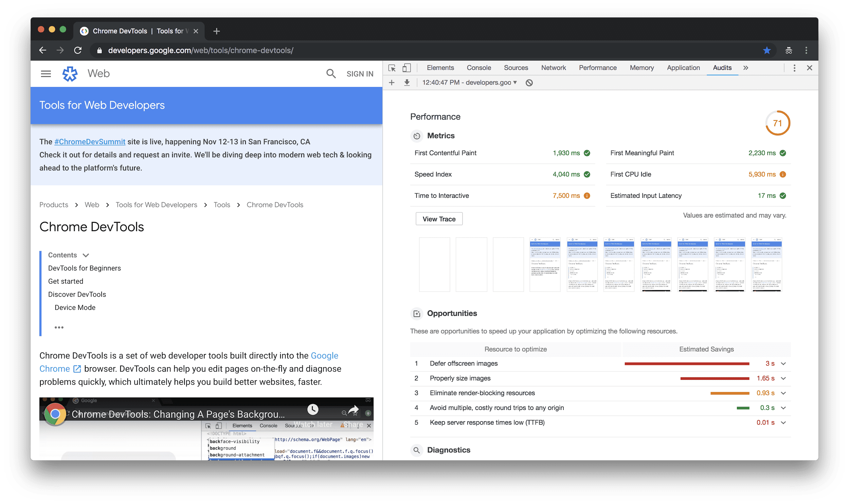Click the Console panel icon

click(478, 67)
